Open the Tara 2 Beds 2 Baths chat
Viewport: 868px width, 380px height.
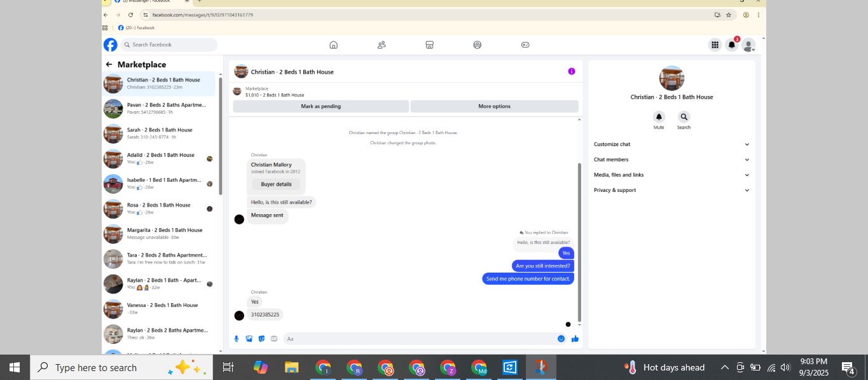pyautogui.click(x=159, y=259)
